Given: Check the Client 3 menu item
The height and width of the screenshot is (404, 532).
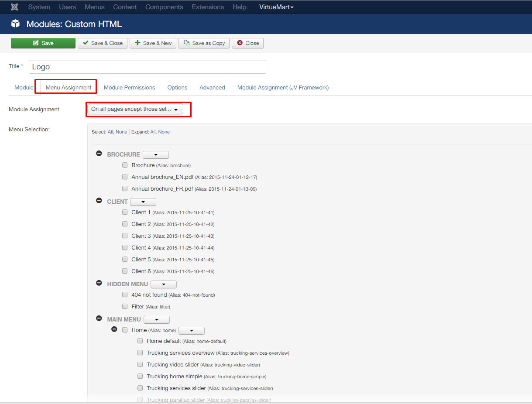Looking at the screenshot, I should coord(125,236).
